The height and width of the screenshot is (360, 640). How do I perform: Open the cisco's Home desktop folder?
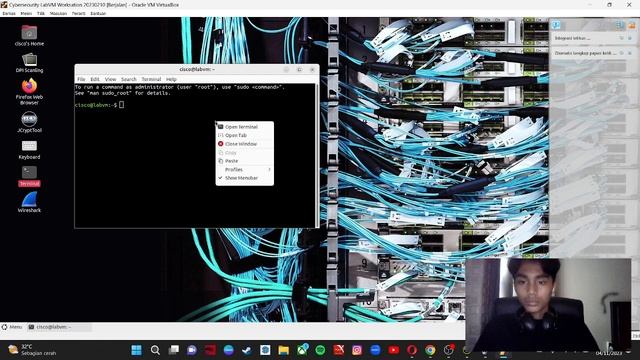pos(29,36)
